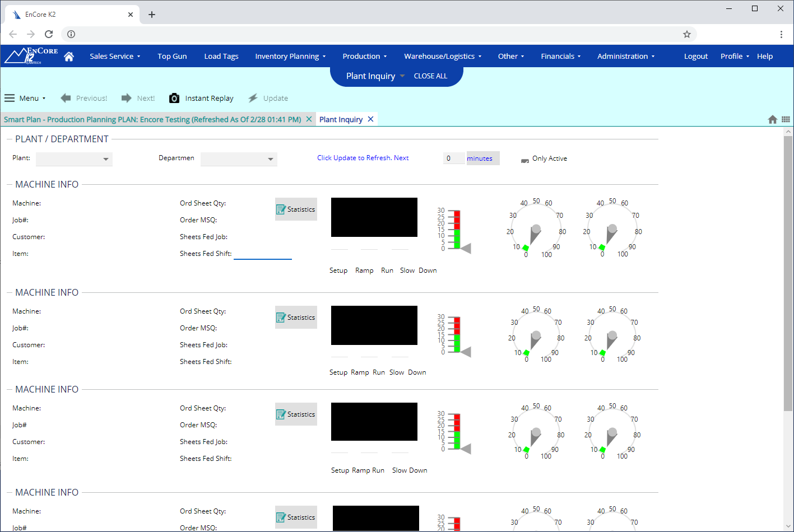Screen dimensions: 794x532
Task: Click the Instant Replay camera icon
Action: [x=174, y=99]
